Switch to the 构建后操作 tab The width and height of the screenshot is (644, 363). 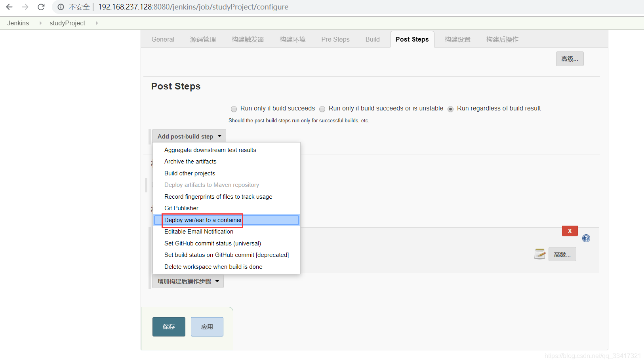point(502,39)
